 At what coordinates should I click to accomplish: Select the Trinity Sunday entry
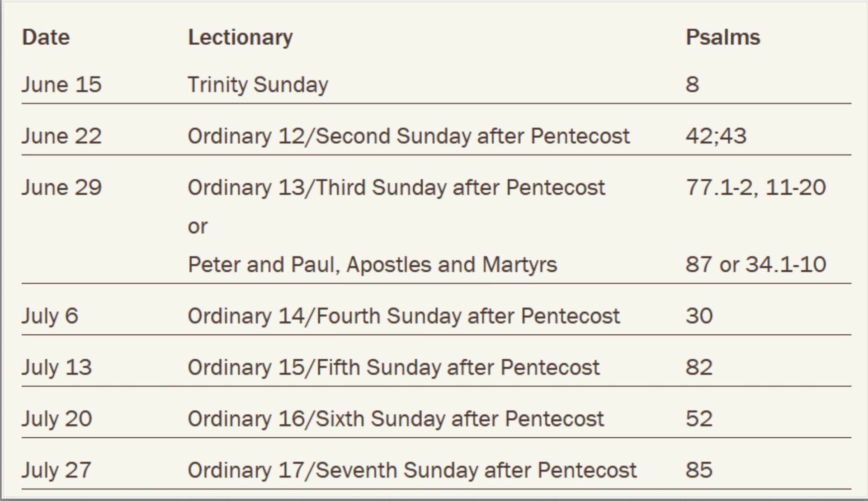(x=258, y=85)
